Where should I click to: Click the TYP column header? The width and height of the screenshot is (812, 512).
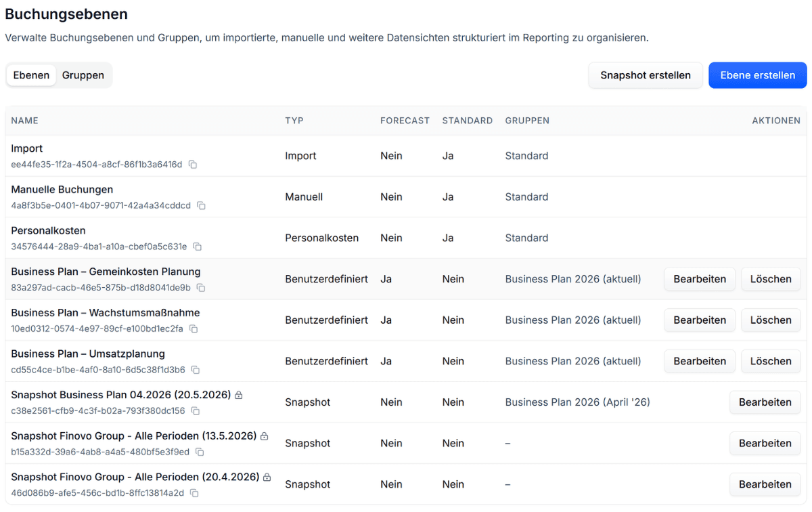(294, 121)
